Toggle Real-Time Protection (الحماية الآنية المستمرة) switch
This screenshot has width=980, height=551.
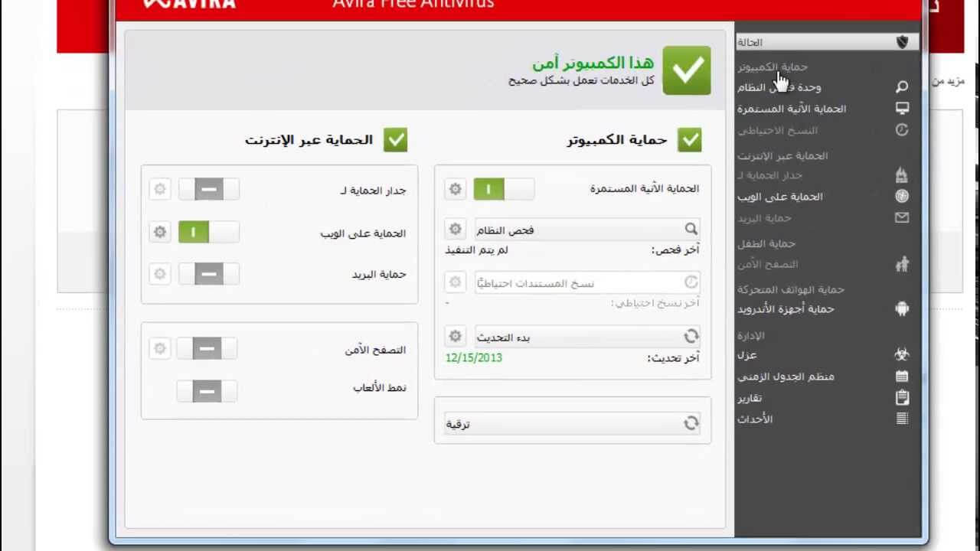(x=503, y=189)
